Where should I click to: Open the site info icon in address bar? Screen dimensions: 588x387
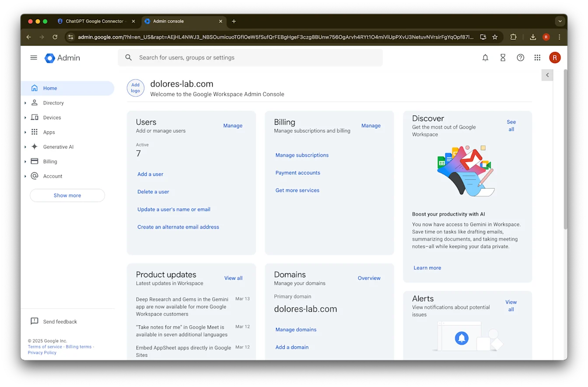coord(71,37)
